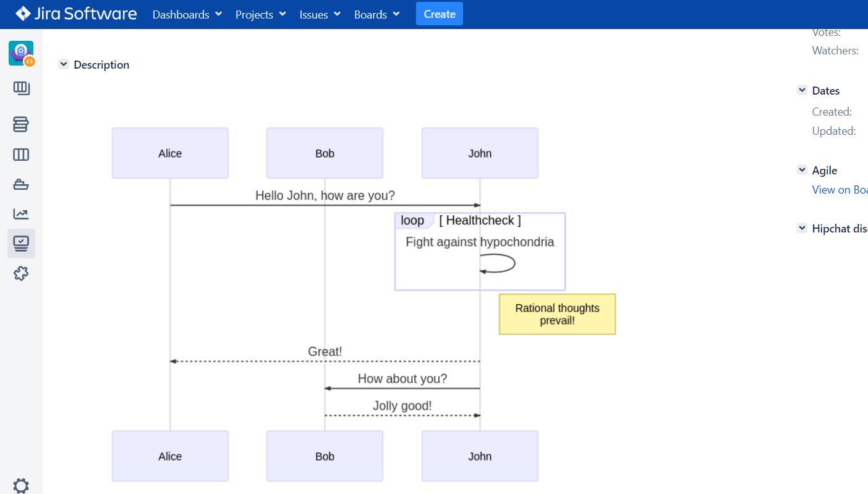
Task: Open the Add-ons puzzle piece icon
Action: (x=21, y=273)
